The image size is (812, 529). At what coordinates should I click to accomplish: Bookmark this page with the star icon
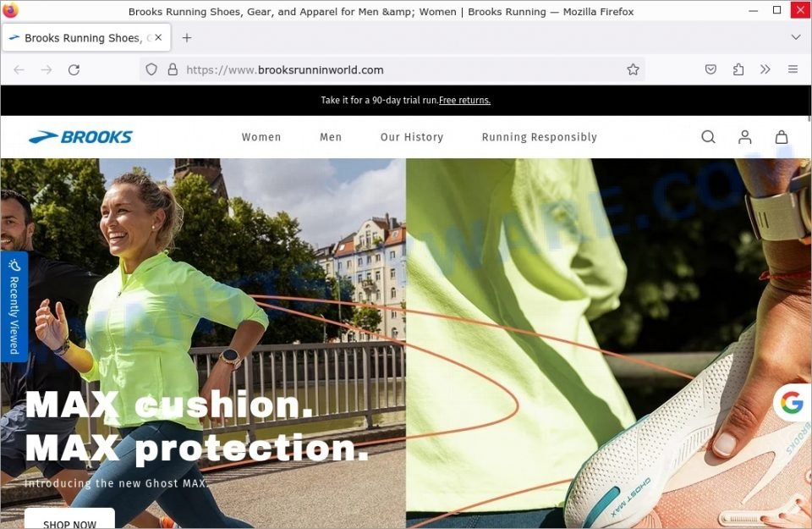tap(633, 69)
